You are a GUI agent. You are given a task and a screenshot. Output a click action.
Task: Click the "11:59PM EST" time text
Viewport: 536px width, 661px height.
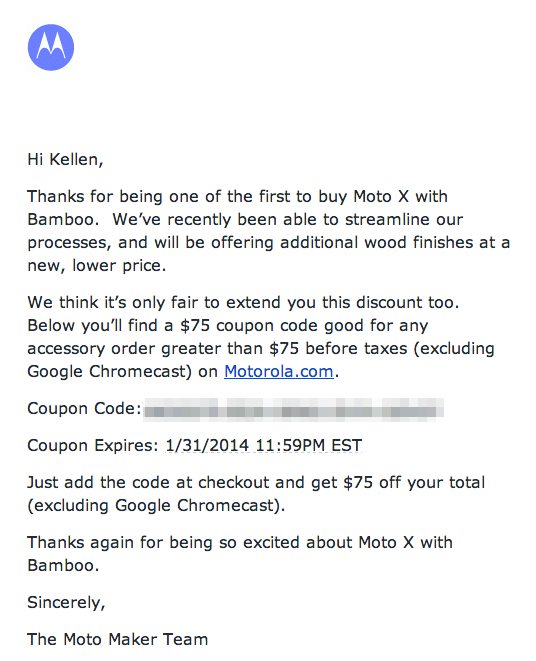pyautogui.click(x=309, y=446)
